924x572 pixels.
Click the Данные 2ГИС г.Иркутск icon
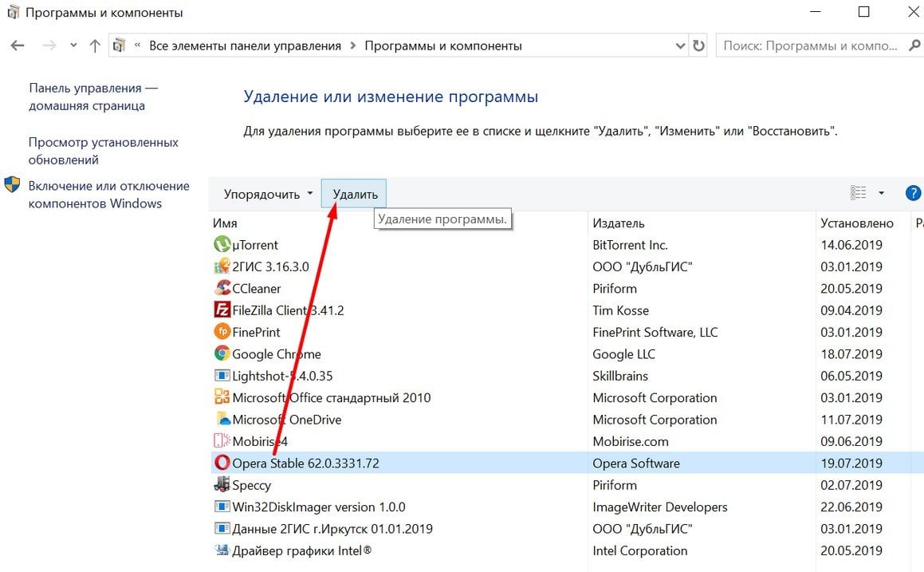[222, 528]
